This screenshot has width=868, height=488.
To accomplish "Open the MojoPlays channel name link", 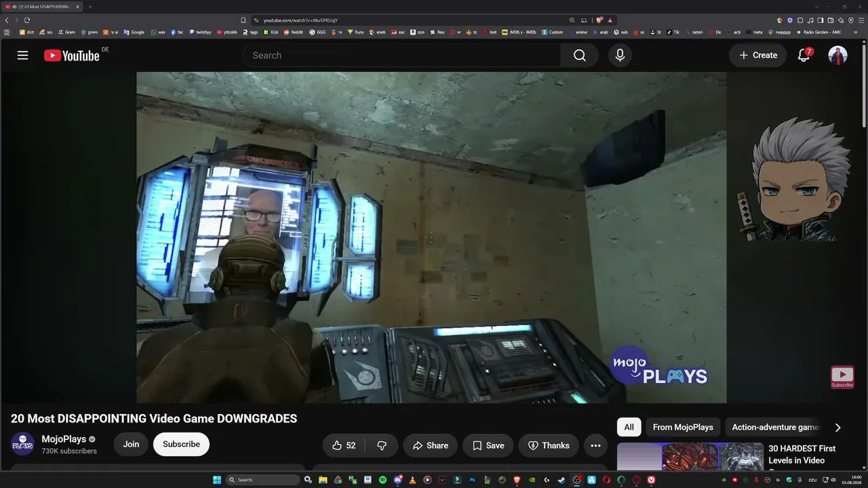I will (64, 439).
